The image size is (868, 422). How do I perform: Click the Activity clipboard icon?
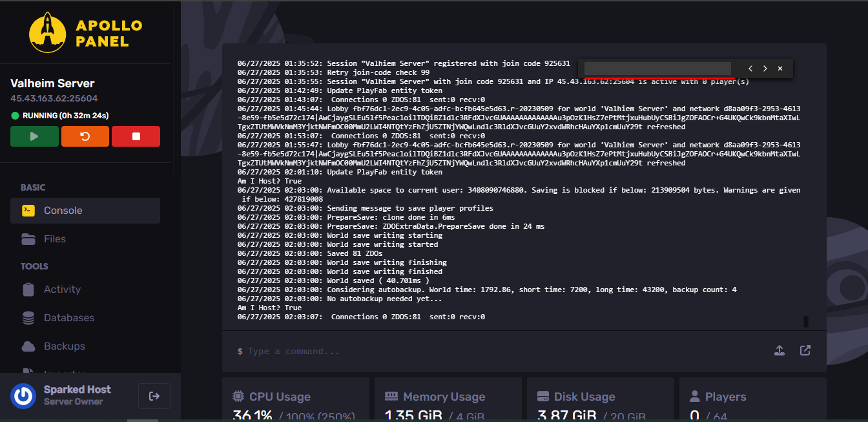point(28,290)
